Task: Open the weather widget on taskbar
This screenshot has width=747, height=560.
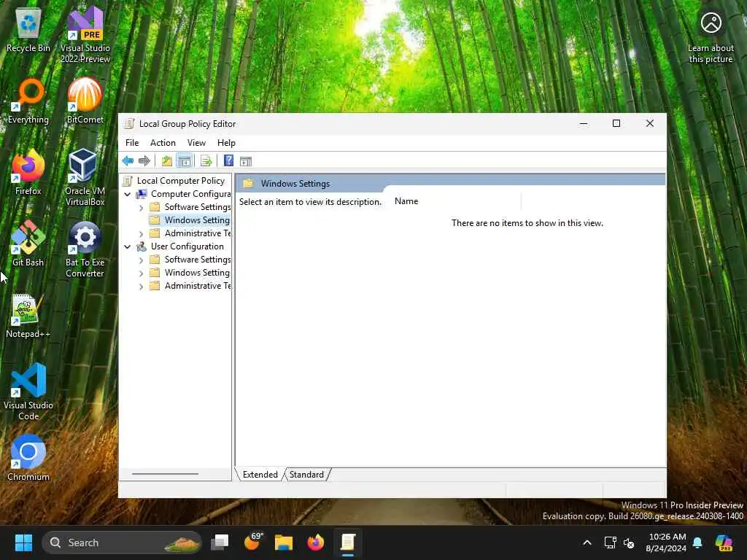Action: click(252, 542)
